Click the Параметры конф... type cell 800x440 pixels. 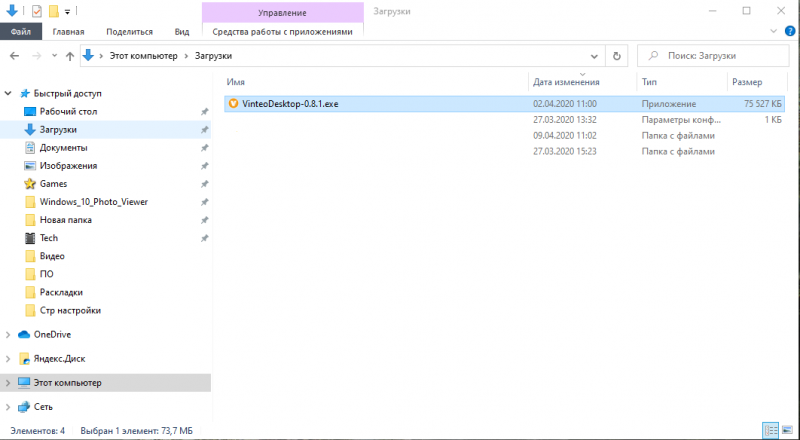click(x=681, y=120)
